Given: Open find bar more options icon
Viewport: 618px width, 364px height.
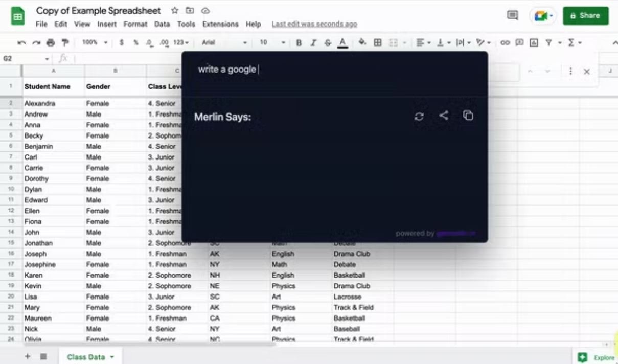Looking at the screenshot, I should coord(570,72).
